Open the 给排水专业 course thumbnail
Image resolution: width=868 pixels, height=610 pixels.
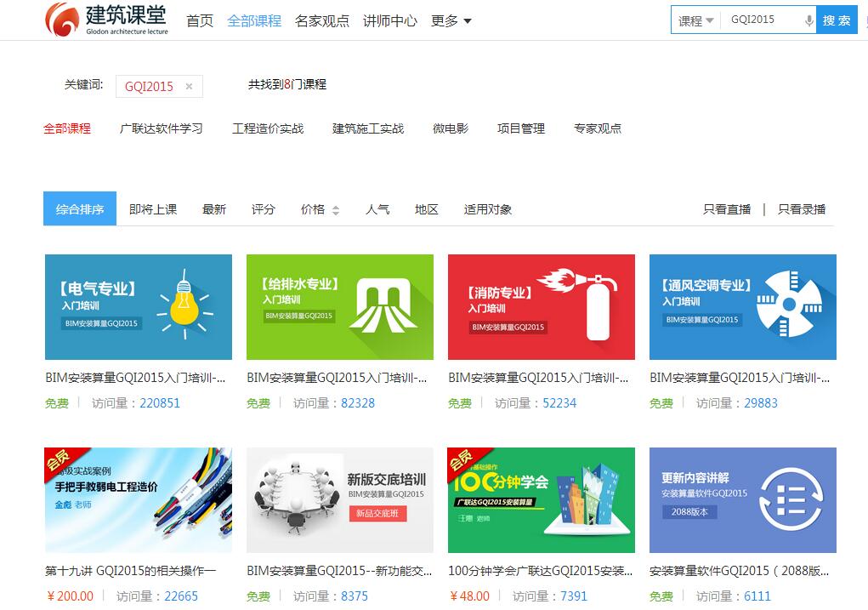[340, 307]
